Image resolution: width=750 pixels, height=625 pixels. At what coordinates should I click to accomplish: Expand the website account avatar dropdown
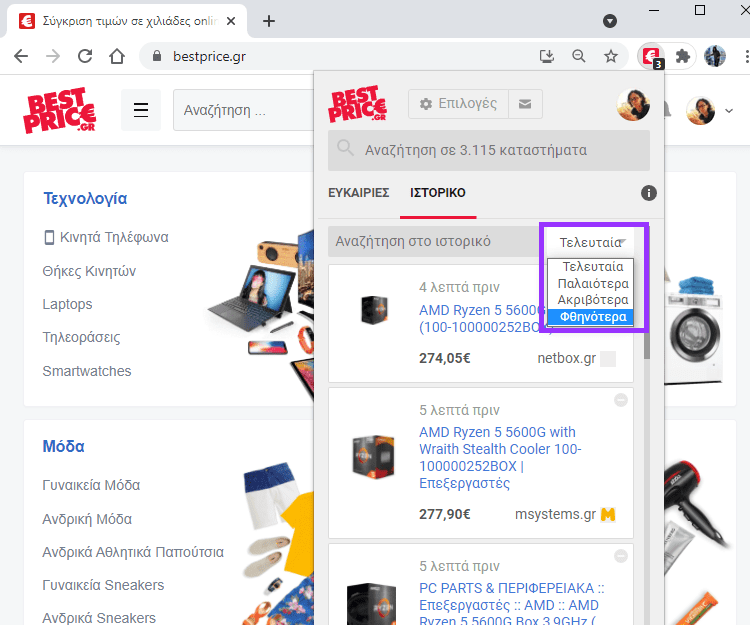click(x=728, y=110)
